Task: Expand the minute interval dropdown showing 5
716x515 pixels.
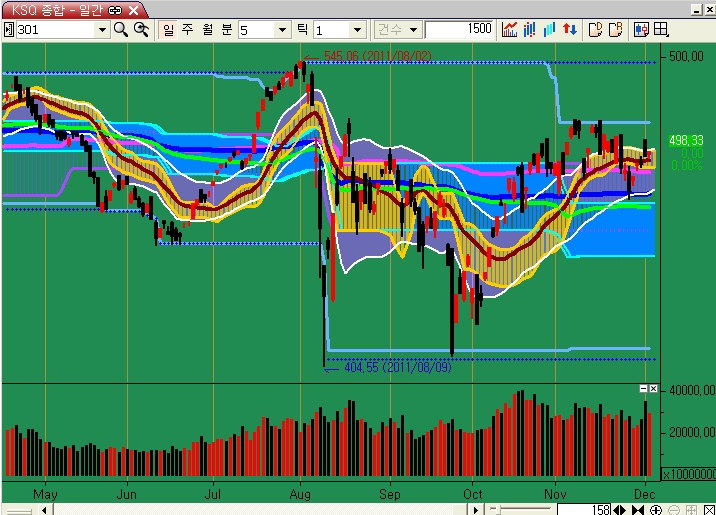Action: (282, 30)
